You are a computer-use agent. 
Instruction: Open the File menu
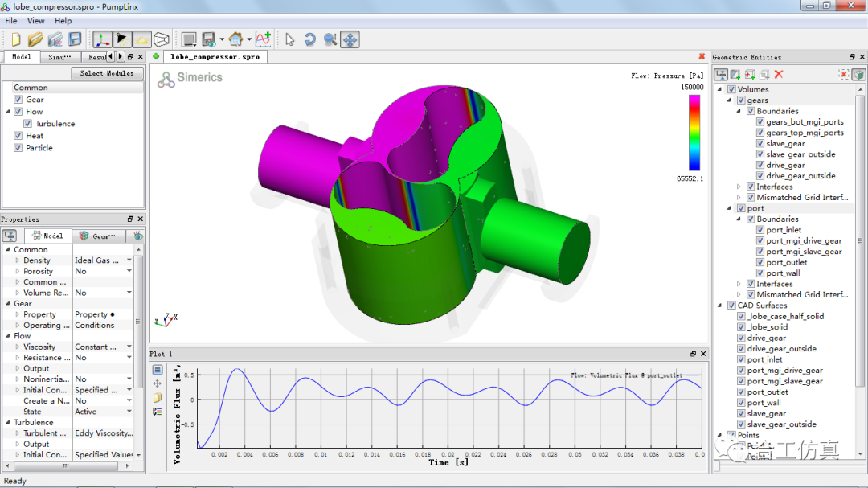tap(11, 20)
